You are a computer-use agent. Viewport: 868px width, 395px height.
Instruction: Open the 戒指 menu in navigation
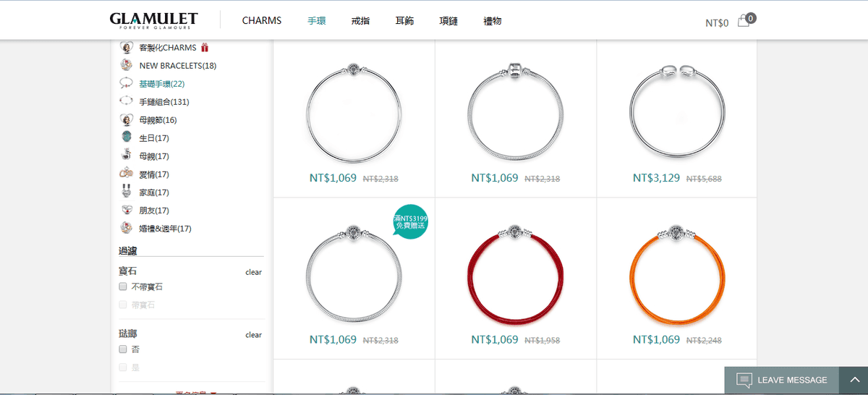pos(360,21)
